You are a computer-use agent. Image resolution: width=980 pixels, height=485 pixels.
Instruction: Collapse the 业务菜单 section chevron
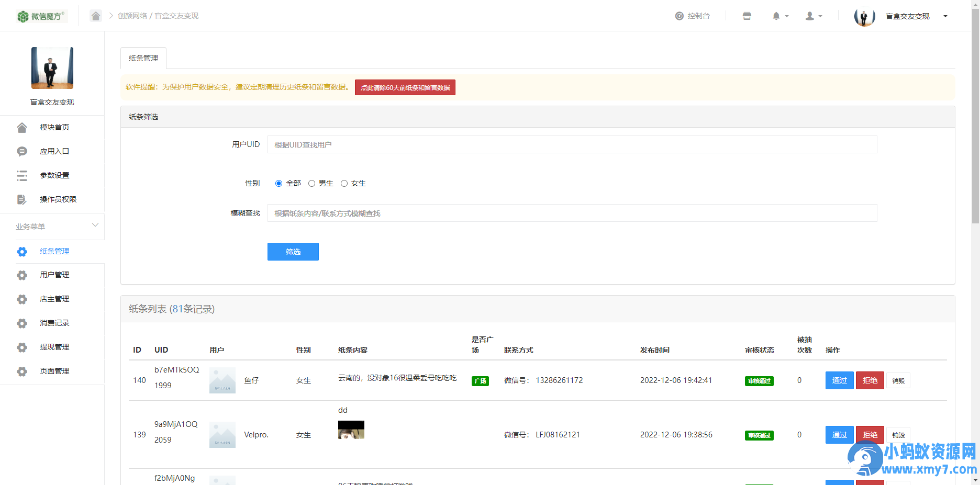[95, 225]
